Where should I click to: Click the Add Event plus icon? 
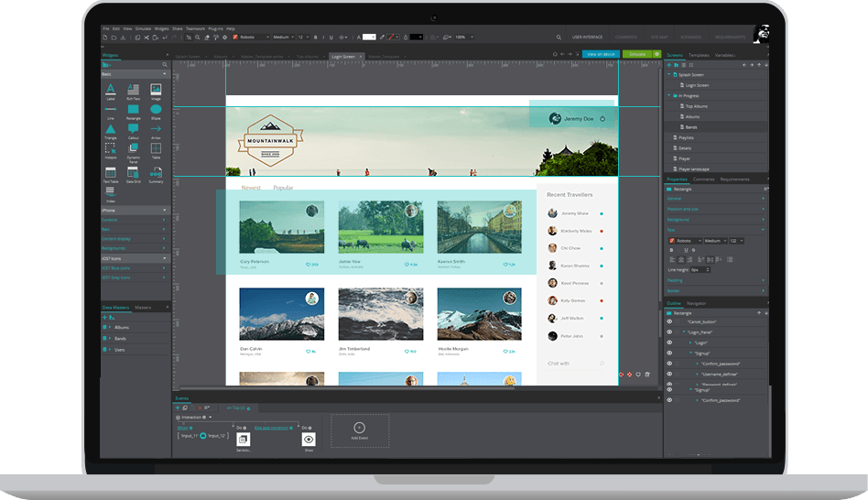click(x=359, y=428)
